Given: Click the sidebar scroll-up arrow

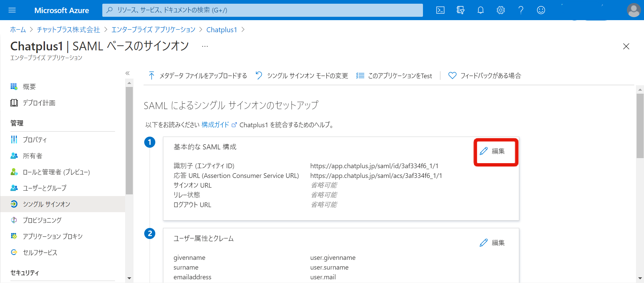Looking at the screenshot, I should click(x=129, y=83).
